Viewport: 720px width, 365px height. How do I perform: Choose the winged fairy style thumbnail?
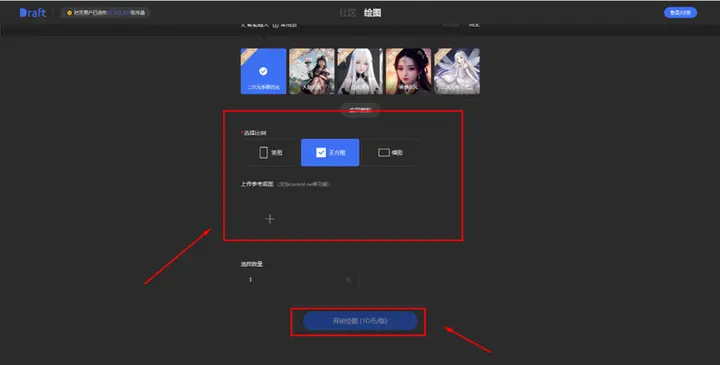[x=457, y=71]
